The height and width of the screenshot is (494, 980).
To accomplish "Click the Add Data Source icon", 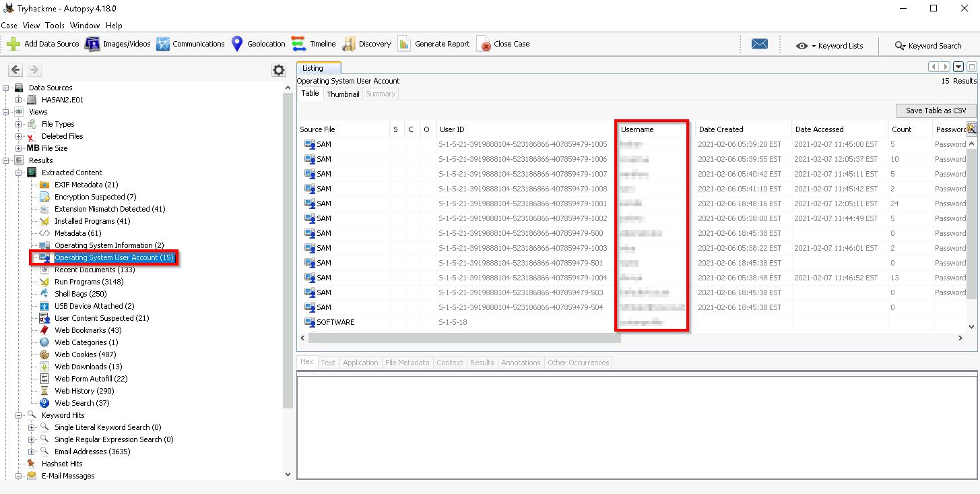I will [x=13, y=44].
